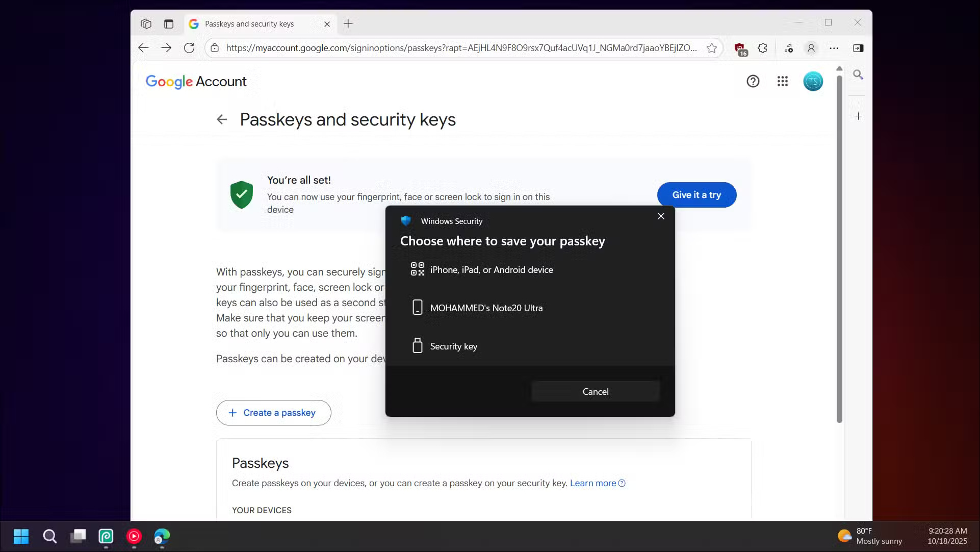Click the Extensions puzzle icon

pyautogui.click(x=762, y=48)
